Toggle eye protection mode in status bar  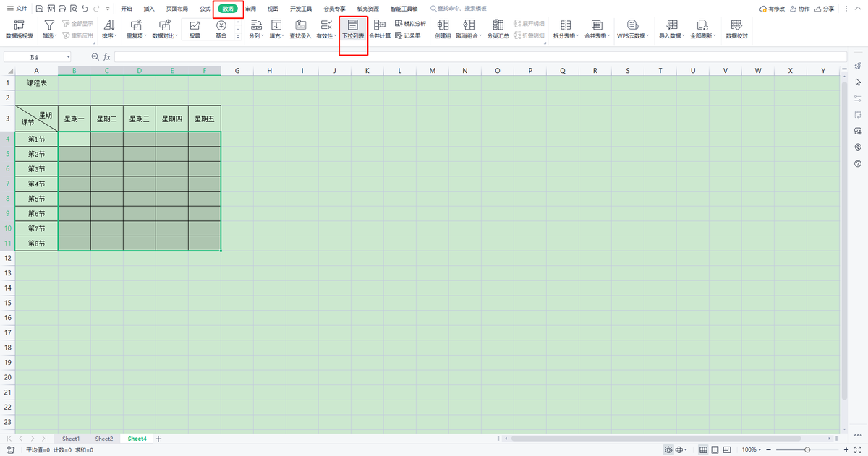[669, 449]
